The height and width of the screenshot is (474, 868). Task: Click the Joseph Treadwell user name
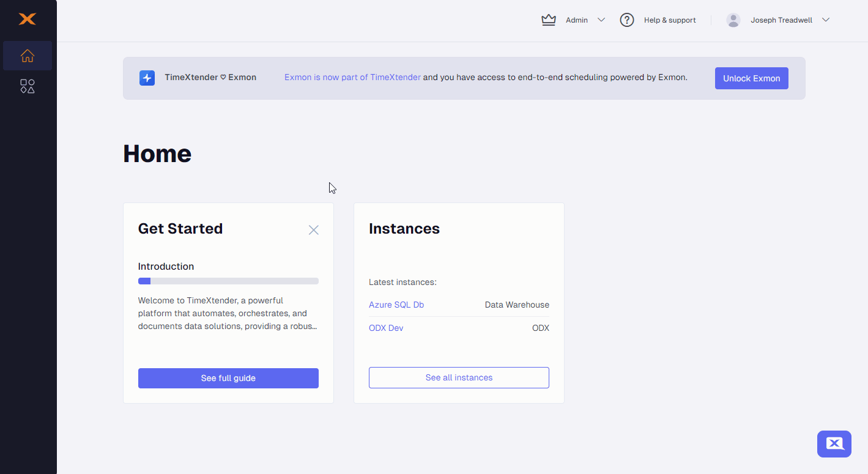pos(782,20)
